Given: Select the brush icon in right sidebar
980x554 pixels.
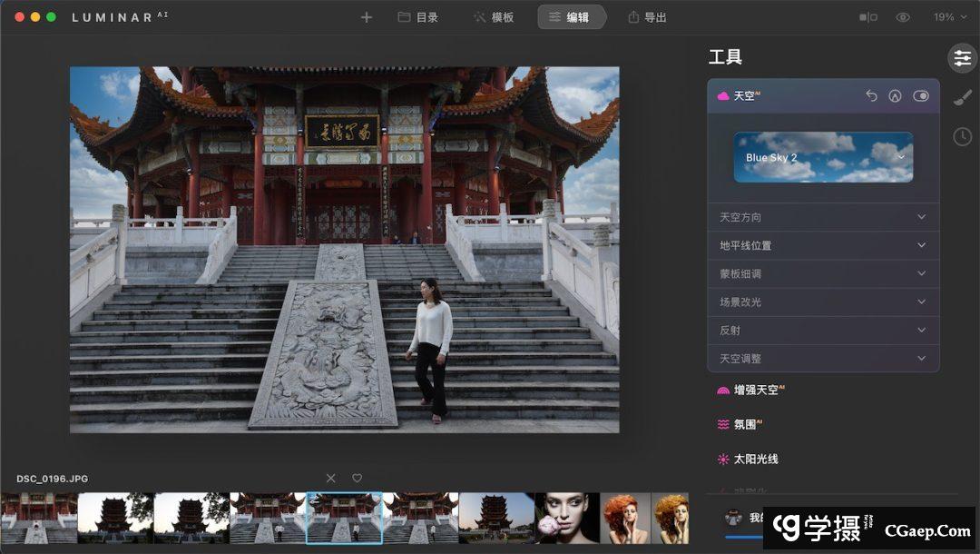Looking at the screenshot, I should [x=962, y=98].
